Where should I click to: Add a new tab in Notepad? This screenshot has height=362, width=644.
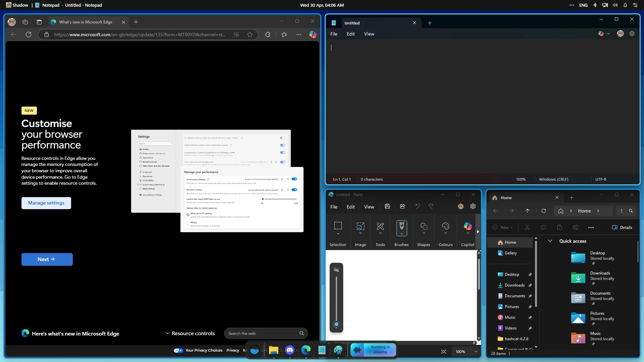click(x=430, y=23)
